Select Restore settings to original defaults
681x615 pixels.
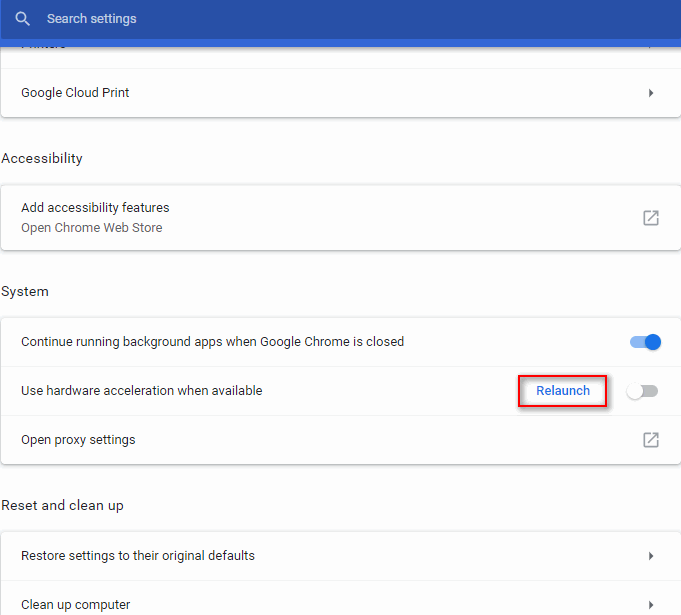click(x=138, y=556)
